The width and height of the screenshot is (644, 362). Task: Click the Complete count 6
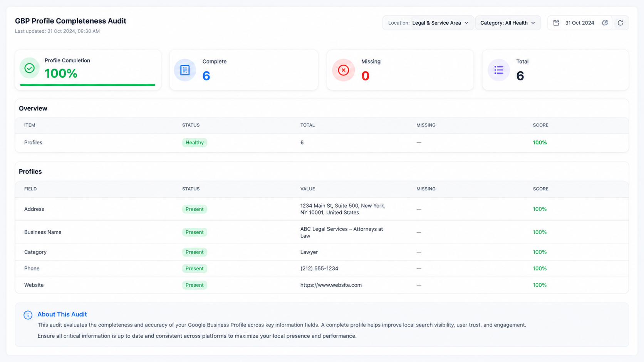tap(206, 76)
